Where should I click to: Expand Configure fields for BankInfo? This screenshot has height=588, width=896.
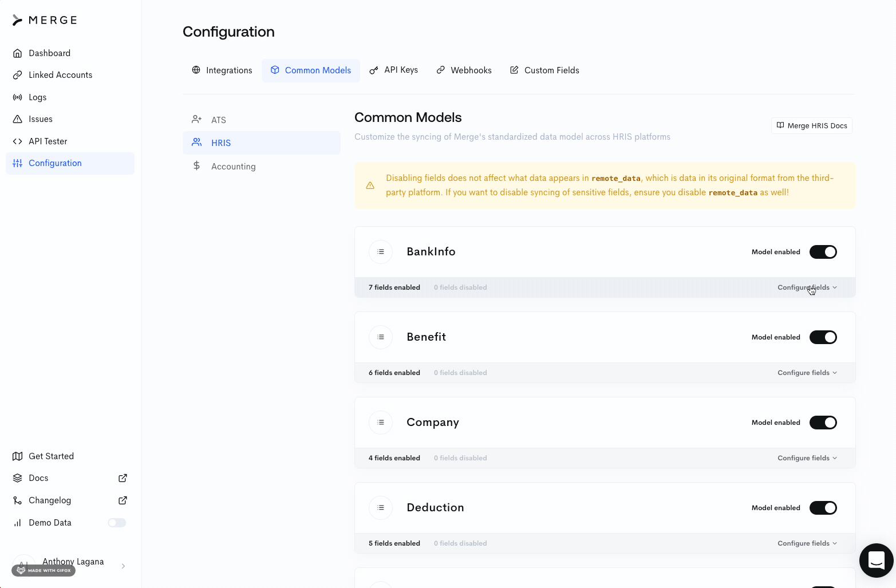click(x=807, y=287)
